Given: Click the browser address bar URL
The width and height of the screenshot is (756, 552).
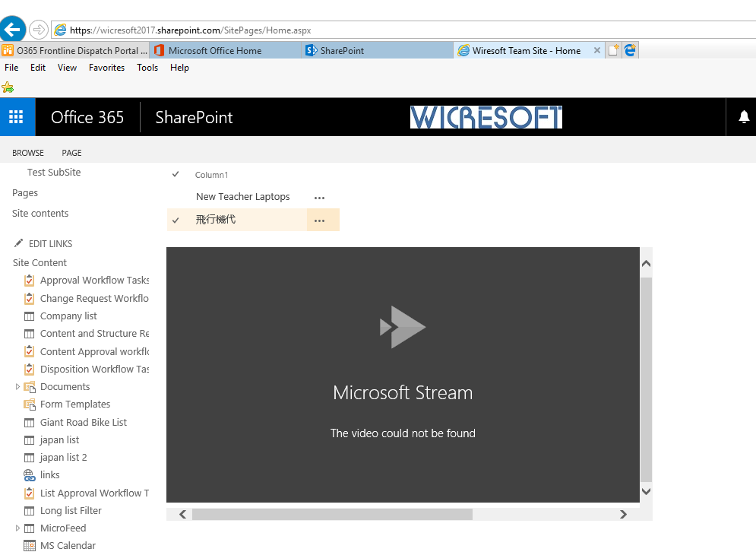Looking at the screenshot, I should 191,30.
